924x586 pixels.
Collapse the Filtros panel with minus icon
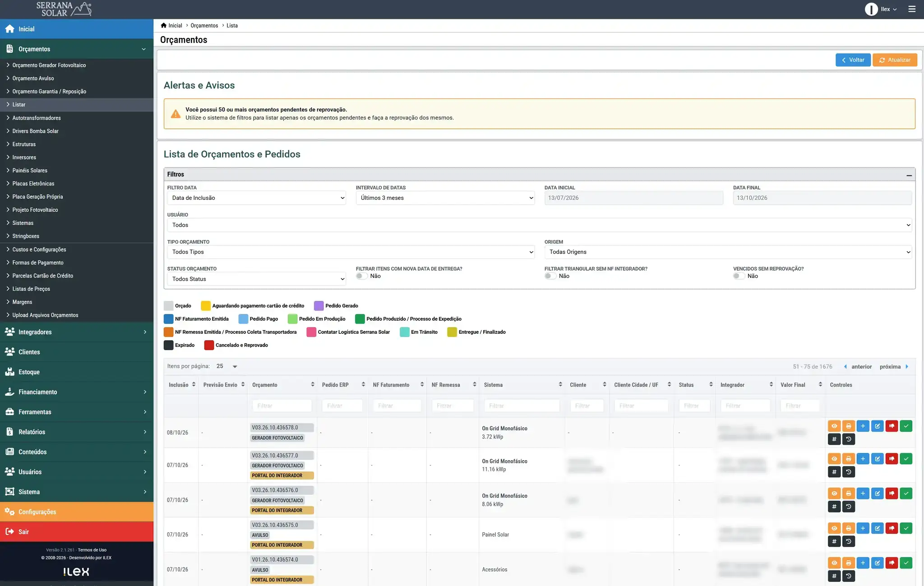[909, 175]
